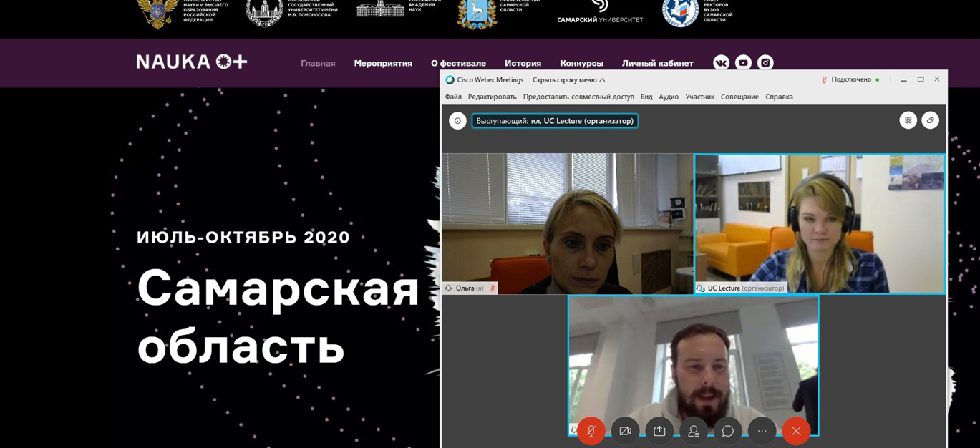Image resolution: width=980 pixels, height=448 pixels.
Task: Click the floating panel view icon
Action: [x=930, y=120]
